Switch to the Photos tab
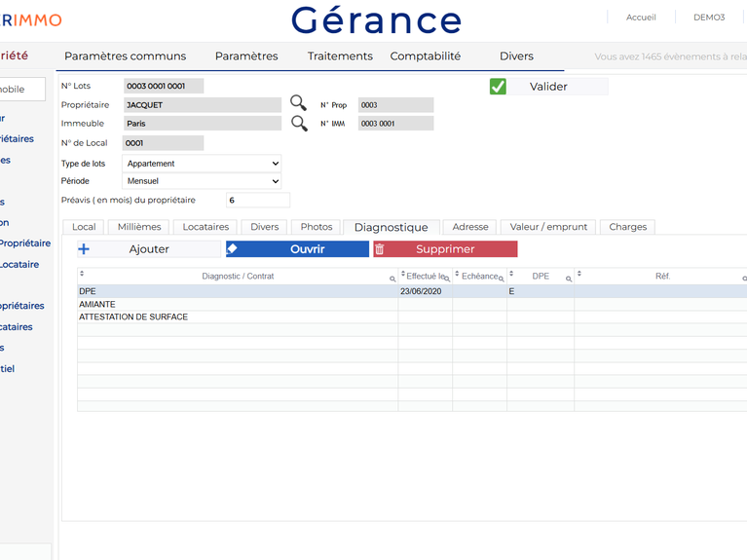Screen dimensions: 747x560 point(317,227)
